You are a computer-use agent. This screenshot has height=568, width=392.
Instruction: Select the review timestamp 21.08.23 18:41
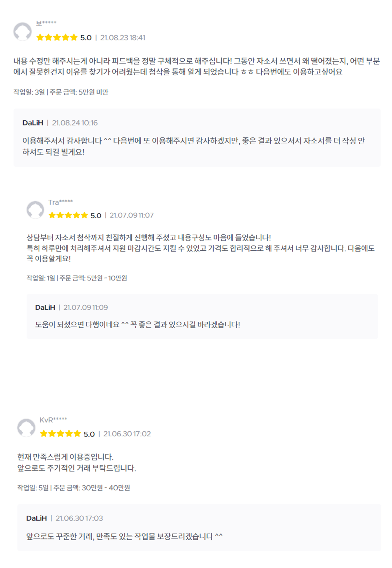[x=123, y=38]
